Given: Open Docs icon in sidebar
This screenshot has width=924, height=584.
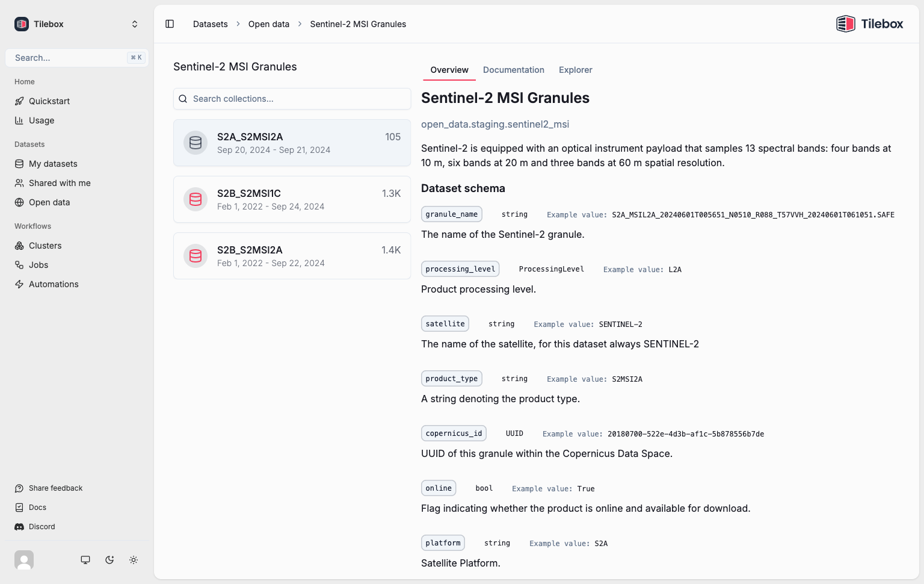Looking at the screenshot, I should 19,508.
